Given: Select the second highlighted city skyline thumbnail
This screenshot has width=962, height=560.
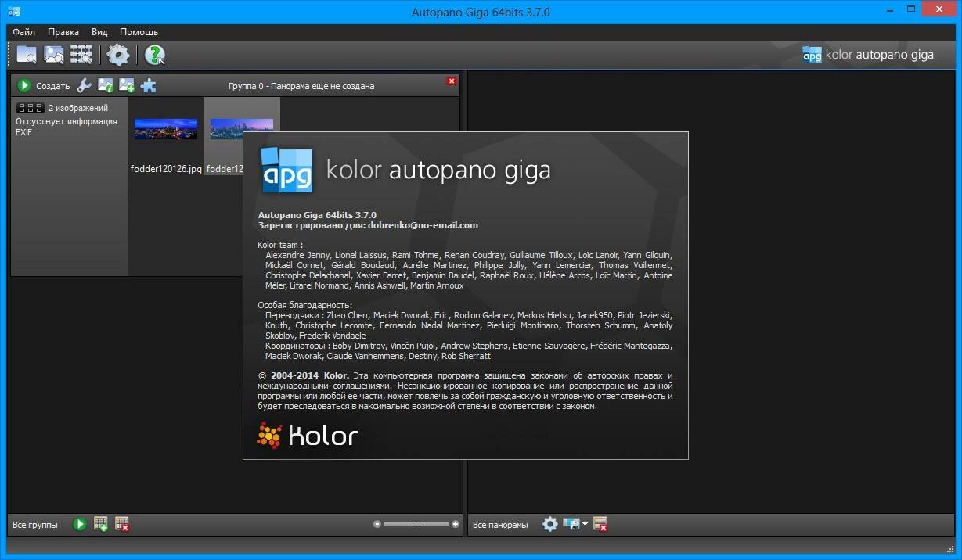Looking at the screenshot, I should pos(242,128).
